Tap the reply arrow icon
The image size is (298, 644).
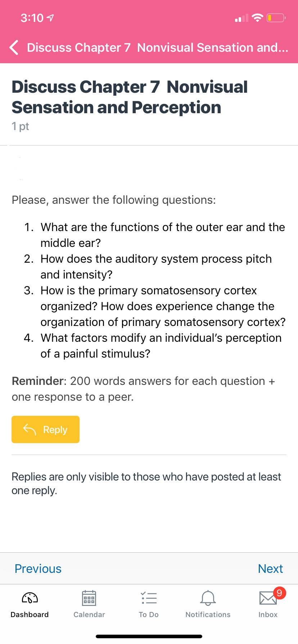(30, 429)
